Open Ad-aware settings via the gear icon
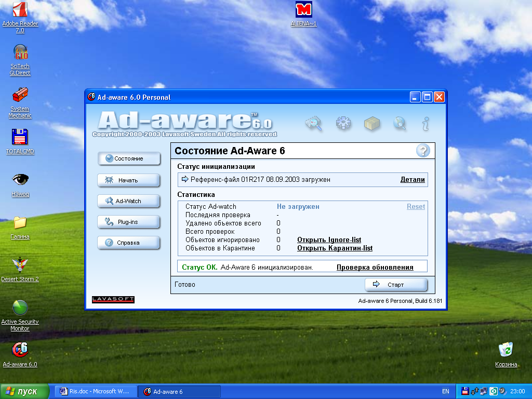The height and width of the screenshot is (399, 532). click(343, 123)
